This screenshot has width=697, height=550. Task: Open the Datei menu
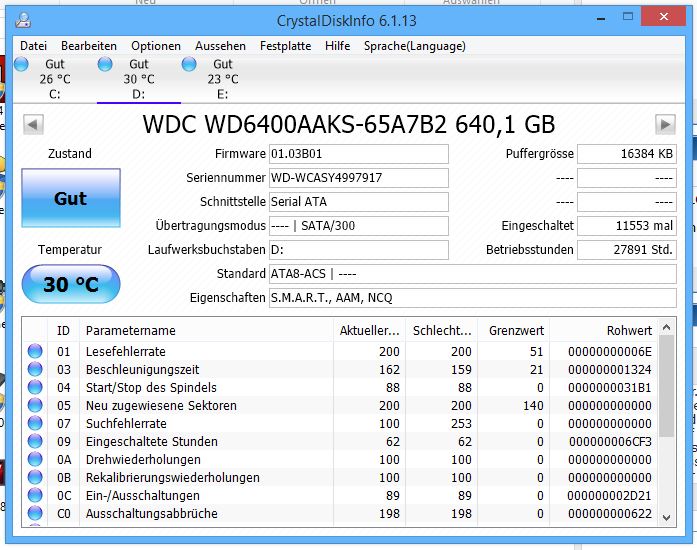(x=33, y=46)
